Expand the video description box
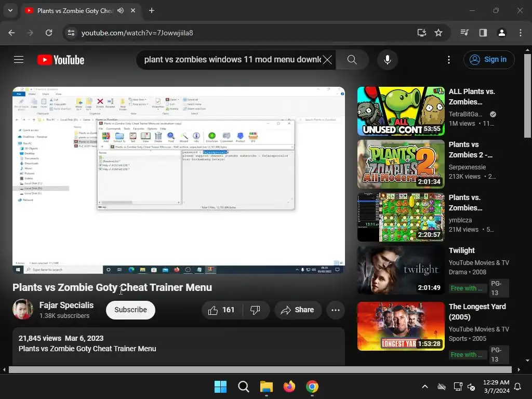The height and width of the screenshot is (399, 532). 179,347
